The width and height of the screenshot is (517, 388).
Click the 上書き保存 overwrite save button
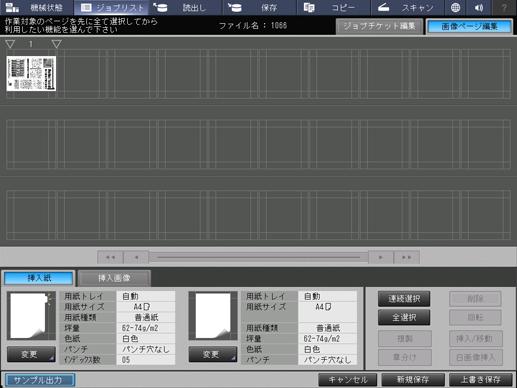[x=481, y=380]
